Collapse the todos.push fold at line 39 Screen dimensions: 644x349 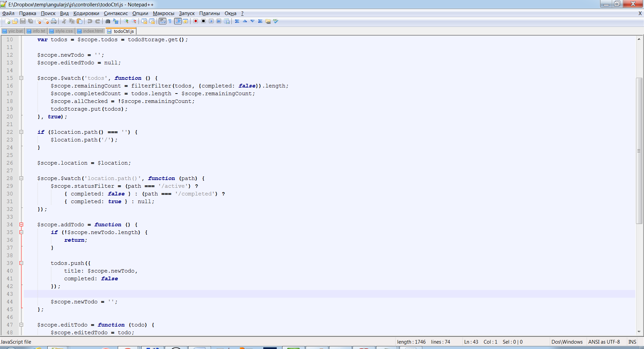(x=21, y=263)
